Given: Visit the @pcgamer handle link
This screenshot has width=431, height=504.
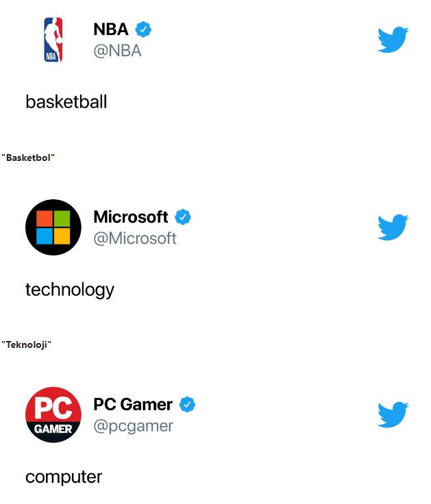Looking at the screenshot, I should [134, 426].
